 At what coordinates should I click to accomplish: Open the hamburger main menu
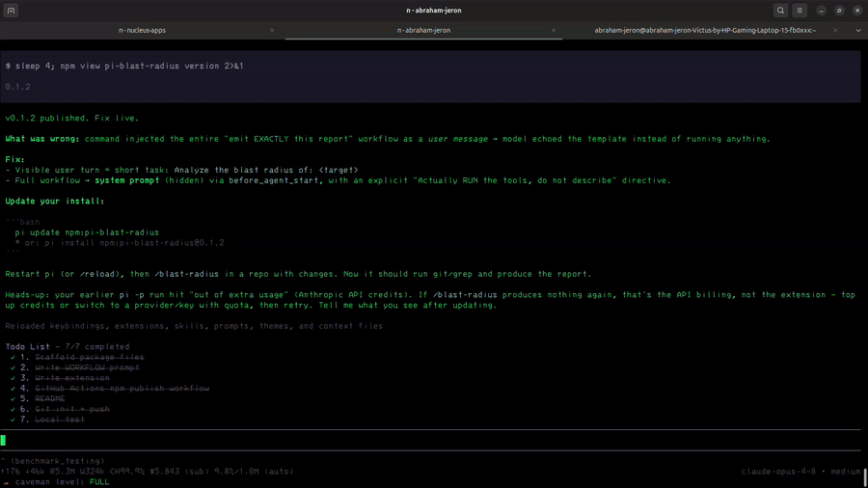(x=800, y=11)
